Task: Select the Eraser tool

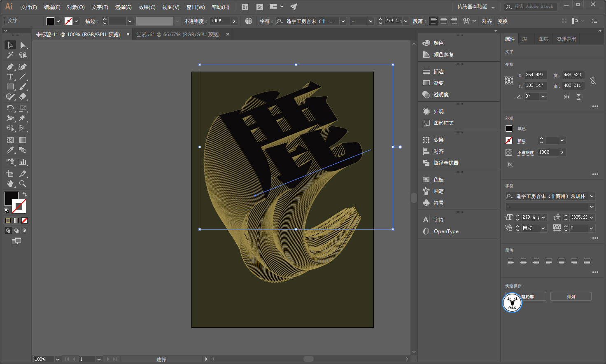Action: tap(23, 96)
